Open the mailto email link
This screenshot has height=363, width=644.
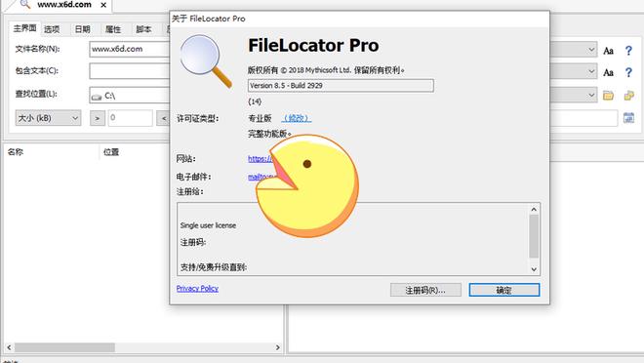point(262,177)
